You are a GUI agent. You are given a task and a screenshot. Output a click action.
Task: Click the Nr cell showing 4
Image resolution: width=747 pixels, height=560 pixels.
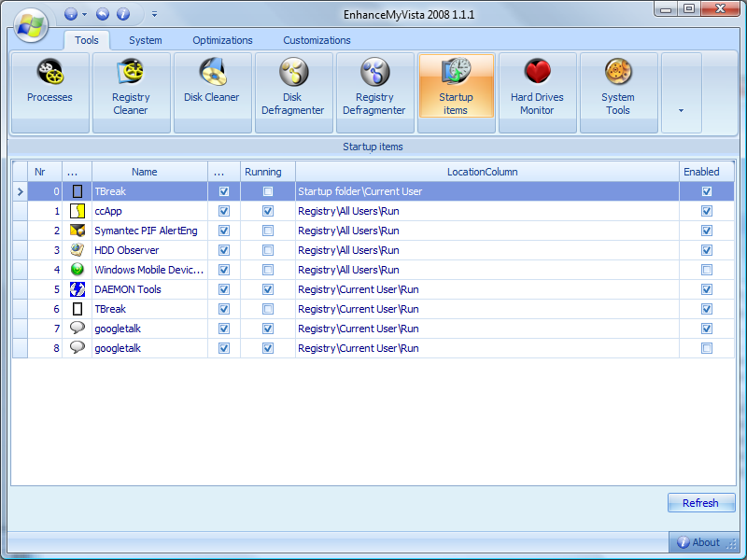(45, 270)
